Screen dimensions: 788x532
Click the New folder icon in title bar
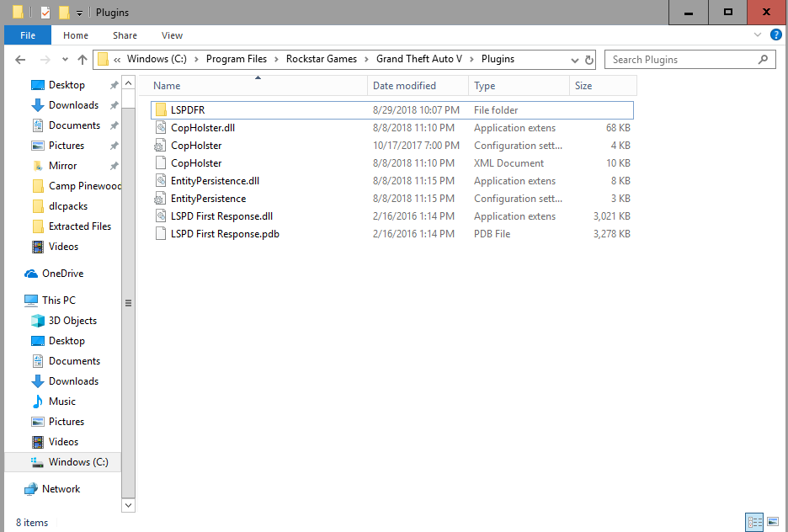pos(64,12)
